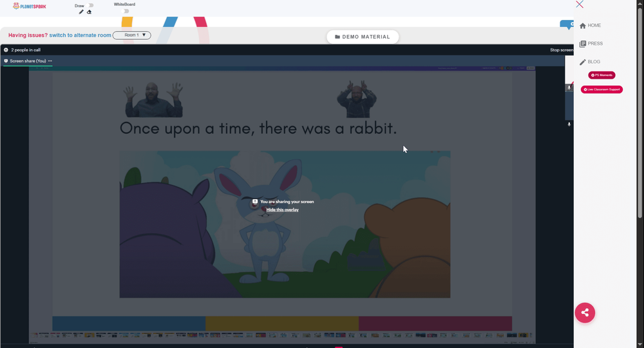Open call settings gear icon
Image resolution: width=644 pixels, height=348 pixels.
click(x=6, y=50)
